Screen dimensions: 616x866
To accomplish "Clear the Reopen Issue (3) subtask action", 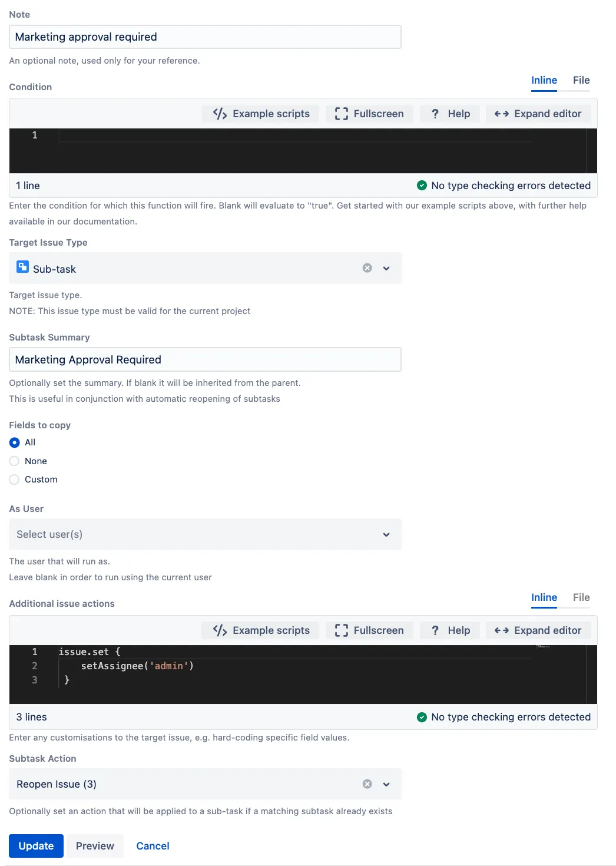I will 367,784.
